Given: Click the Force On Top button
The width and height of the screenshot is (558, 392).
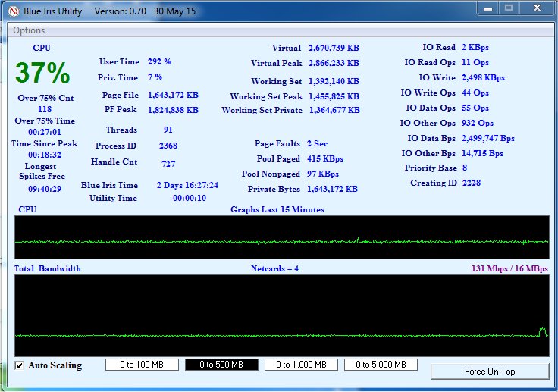Looking at the screenshot, I should tap(490, 372).
